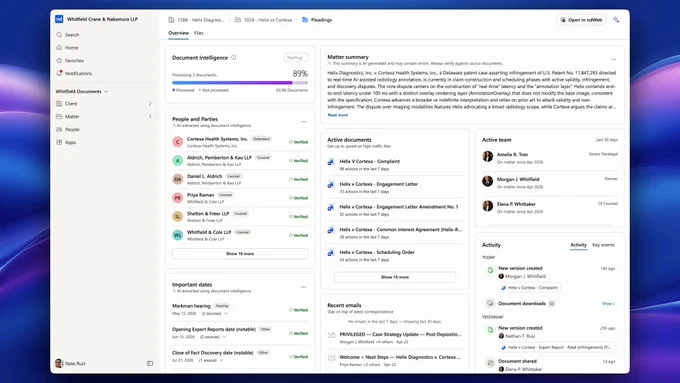
Task: Collapse sidebar using panel toggle icon
Action: pos(150,363)
